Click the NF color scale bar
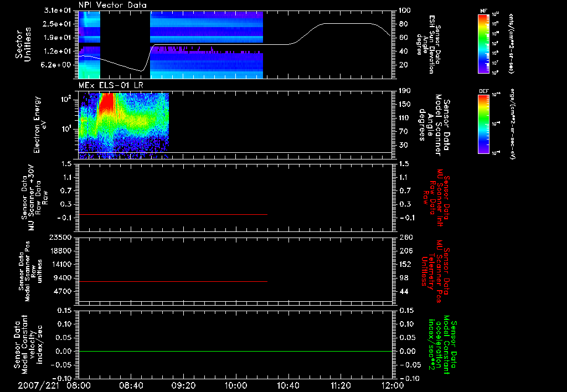 [x=483, y=44]
